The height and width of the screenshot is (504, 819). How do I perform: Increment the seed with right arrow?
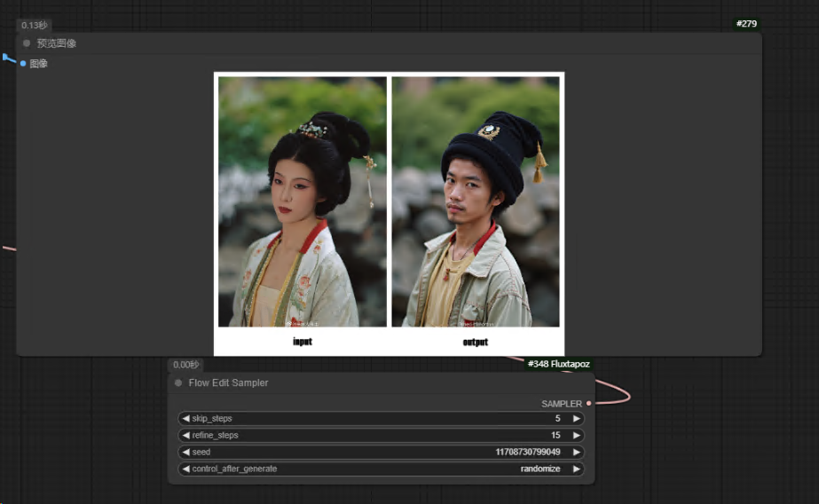pyautogui.click(x=576, y=453)
